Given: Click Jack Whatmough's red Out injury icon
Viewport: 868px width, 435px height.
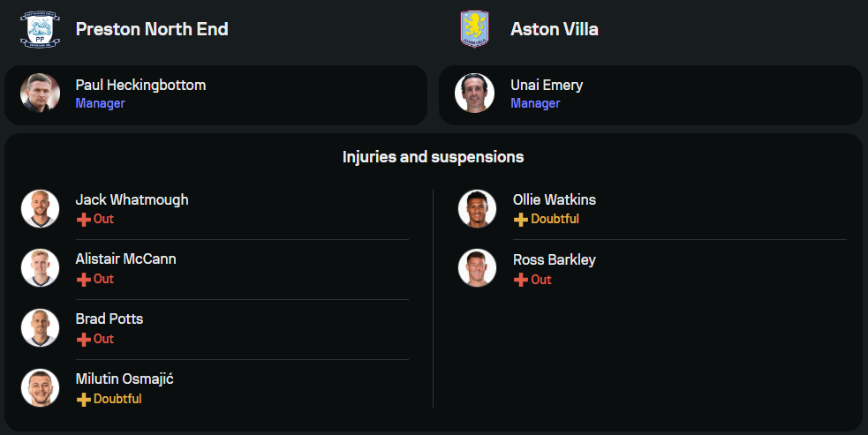Looking at the screenshot, I should coord(84,220).
